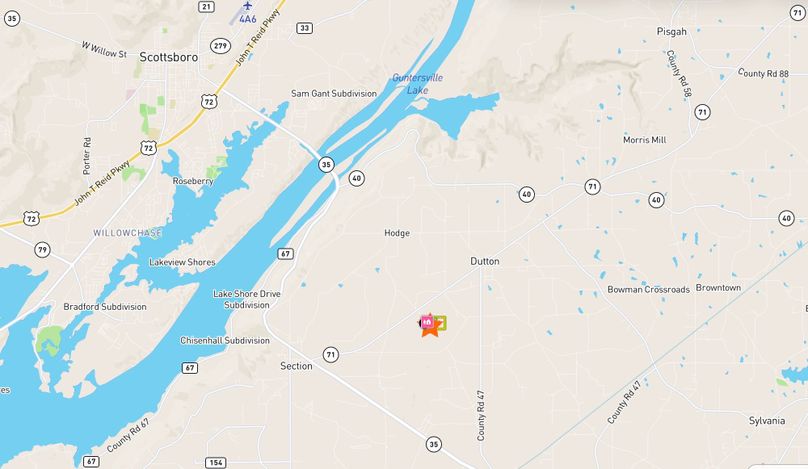Click the Sam Gant Subdivision label
808x469 pixels.
tap(334, 94)
